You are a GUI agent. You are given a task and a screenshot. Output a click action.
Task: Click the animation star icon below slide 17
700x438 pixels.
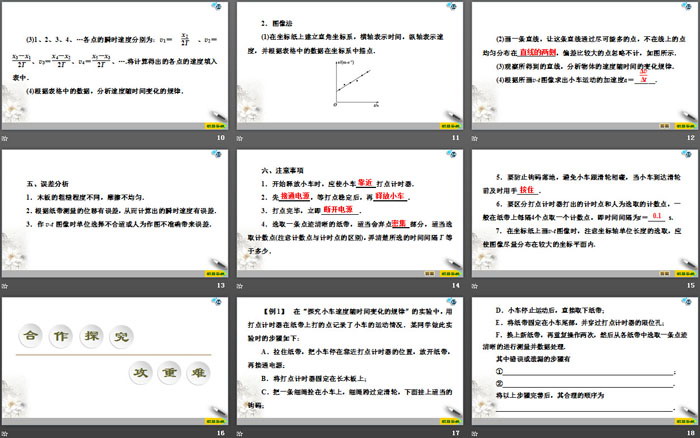[240, 434]
